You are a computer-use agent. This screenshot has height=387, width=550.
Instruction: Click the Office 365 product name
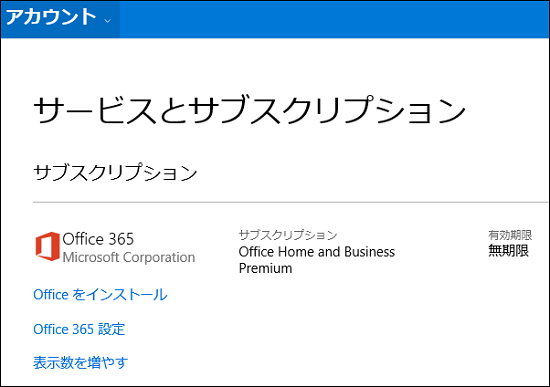(98, 239)
